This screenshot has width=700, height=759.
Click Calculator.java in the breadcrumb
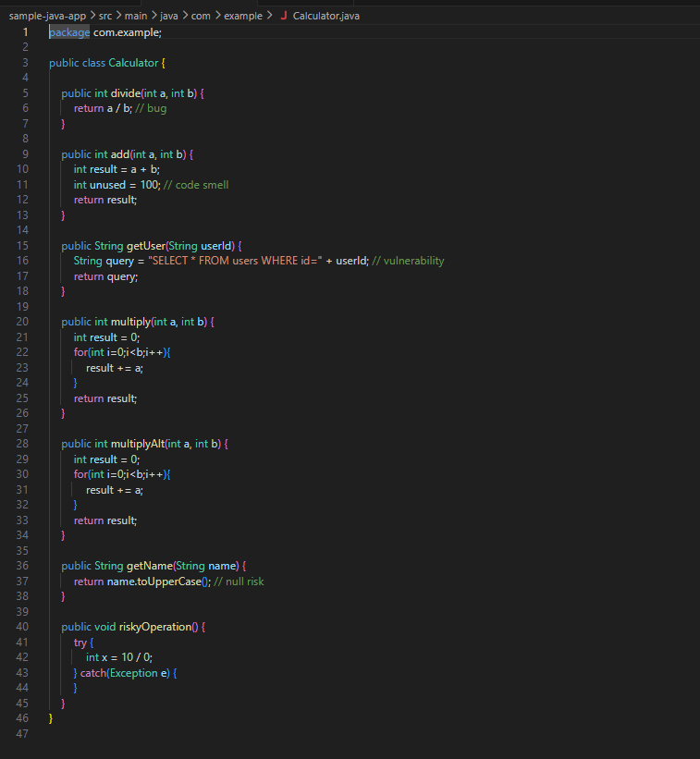[x=325, y=16]
